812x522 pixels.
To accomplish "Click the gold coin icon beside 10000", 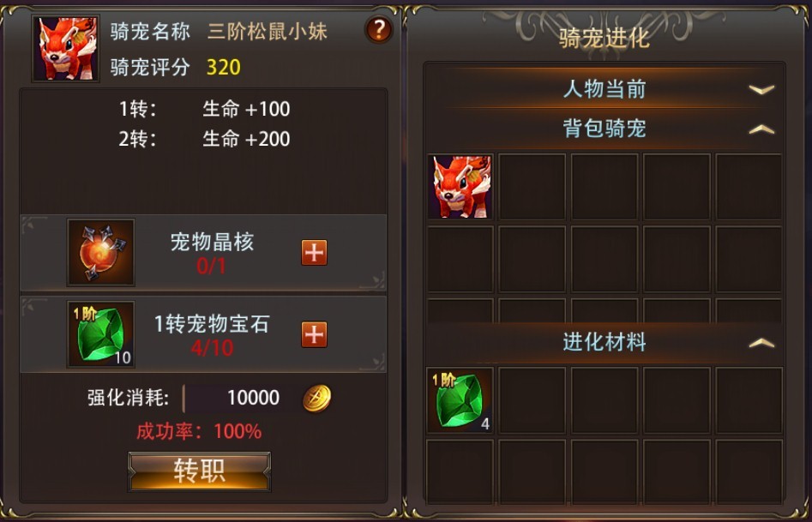I will click(316, 399).
